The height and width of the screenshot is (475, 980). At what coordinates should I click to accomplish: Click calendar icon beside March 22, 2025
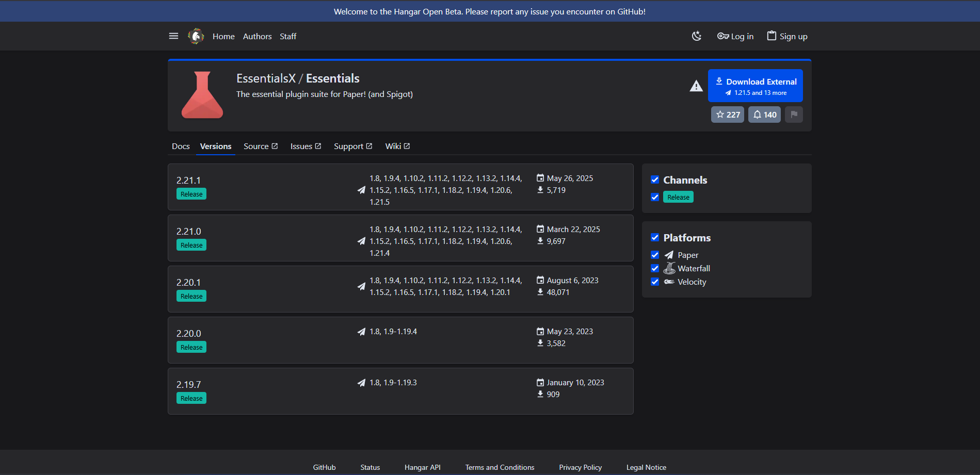(540, 229)
